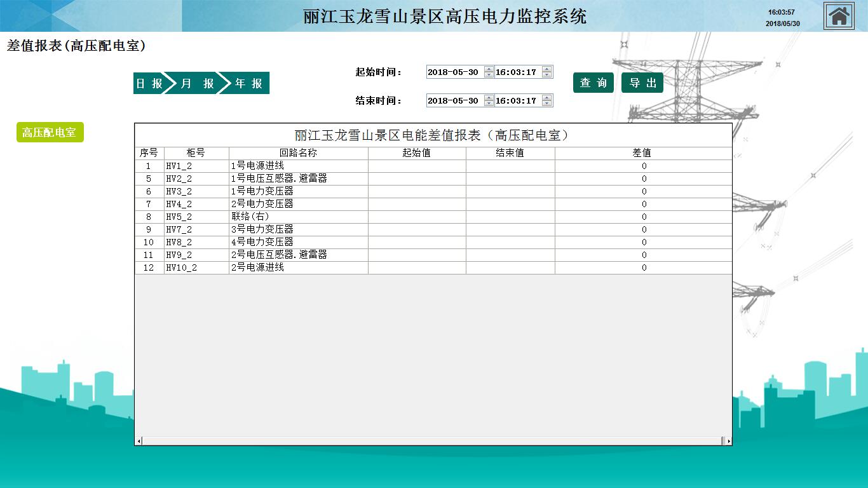The width and height of the screenshot is (868, 488).
Task: Increase start time using its up arrow
Action: [x=546, y=69]
